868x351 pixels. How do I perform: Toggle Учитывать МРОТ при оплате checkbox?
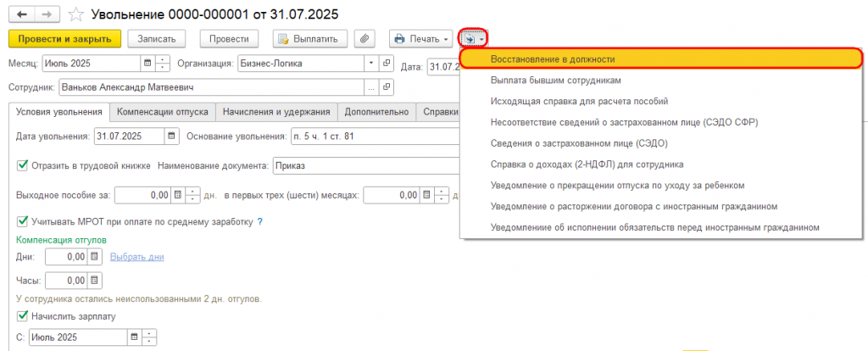tap(23, 221)
